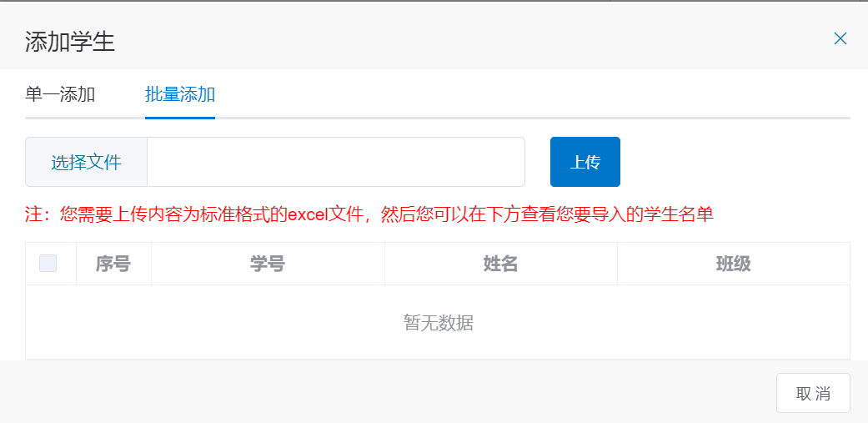Click the blue underline beneath the 批量添加 tab
This screenshot has height=423, width=868.
pyautogui.click(x=180, y=118)
